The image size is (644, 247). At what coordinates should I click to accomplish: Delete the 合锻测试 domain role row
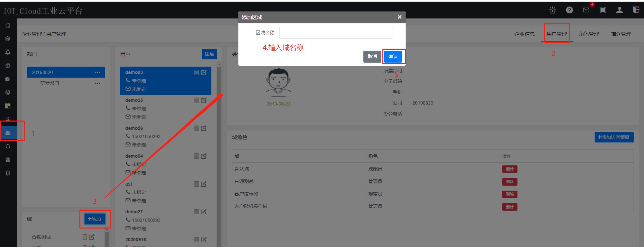click(x=509, y=182)
